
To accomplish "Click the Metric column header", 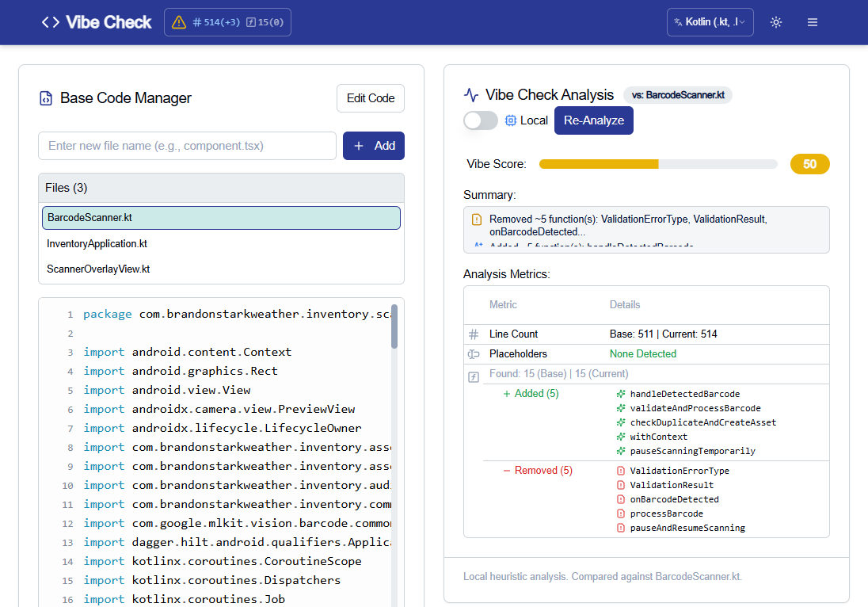I will tap(503, 304).
